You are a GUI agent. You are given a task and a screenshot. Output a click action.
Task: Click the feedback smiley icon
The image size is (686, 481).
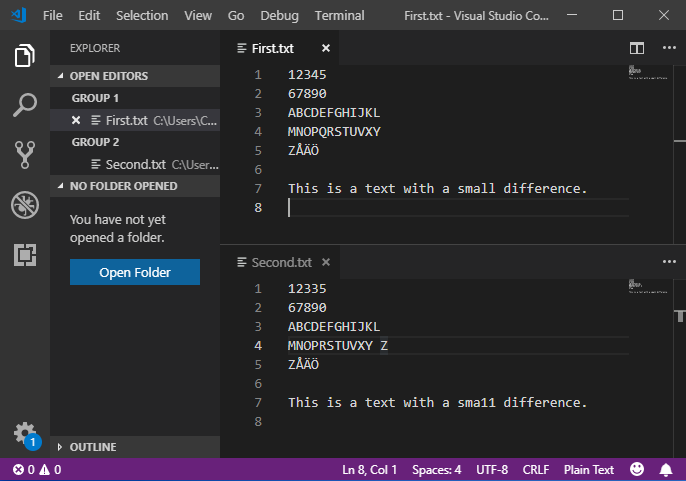[637, 469]
